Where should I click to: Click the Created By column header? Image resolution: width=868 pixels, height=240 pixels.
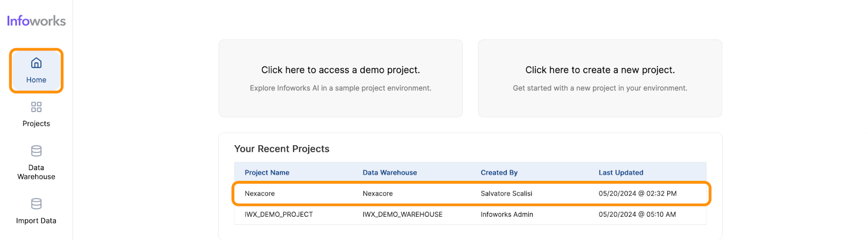(499, 173)
